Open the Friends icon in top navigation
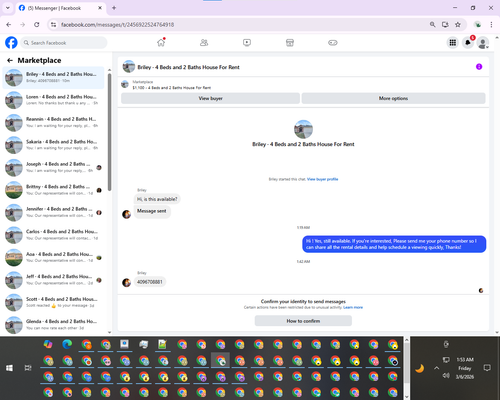Image resolution: width=500 pixels, height=400 pixels. (204, 43)
